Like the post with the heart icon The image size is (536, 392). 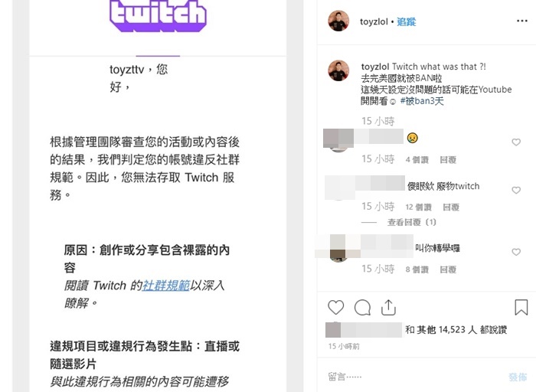coord(335,307)
